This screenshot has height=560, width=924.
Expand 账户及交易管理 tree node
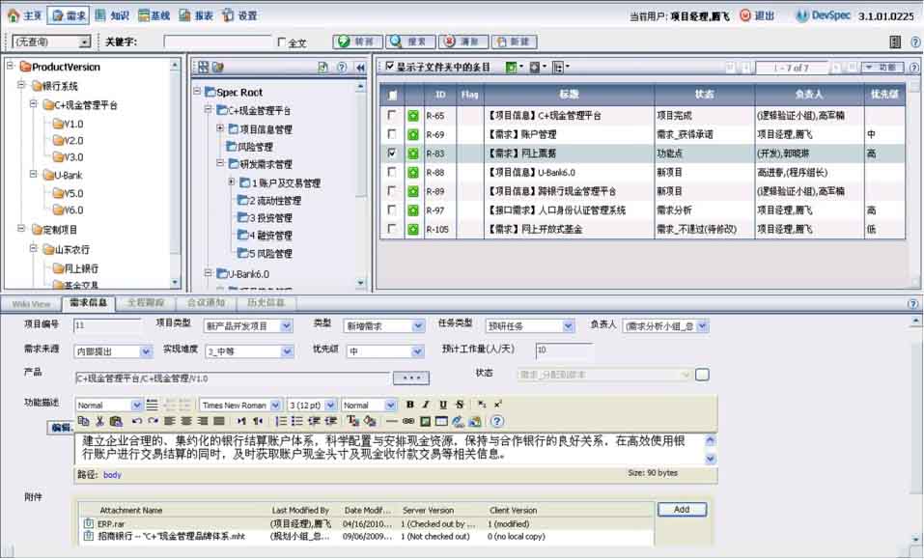pyautogui.click(x=232, y=182)
